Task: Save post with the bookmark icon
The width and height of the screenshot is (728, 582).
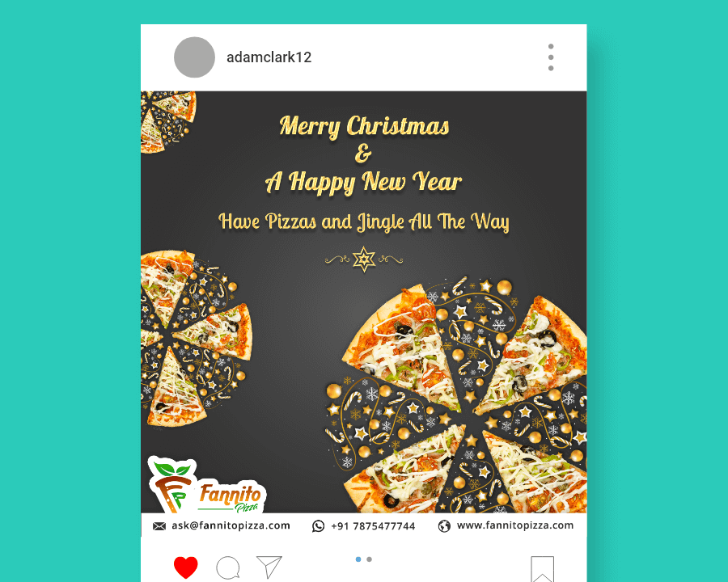Action: (x=542, y=569)
